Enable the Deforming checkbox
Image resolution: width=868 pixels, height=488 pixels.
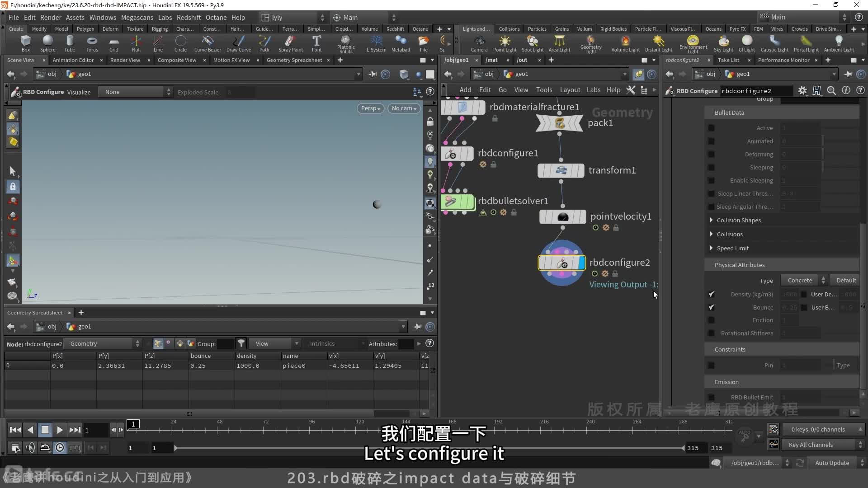click(x=711, y=155)
